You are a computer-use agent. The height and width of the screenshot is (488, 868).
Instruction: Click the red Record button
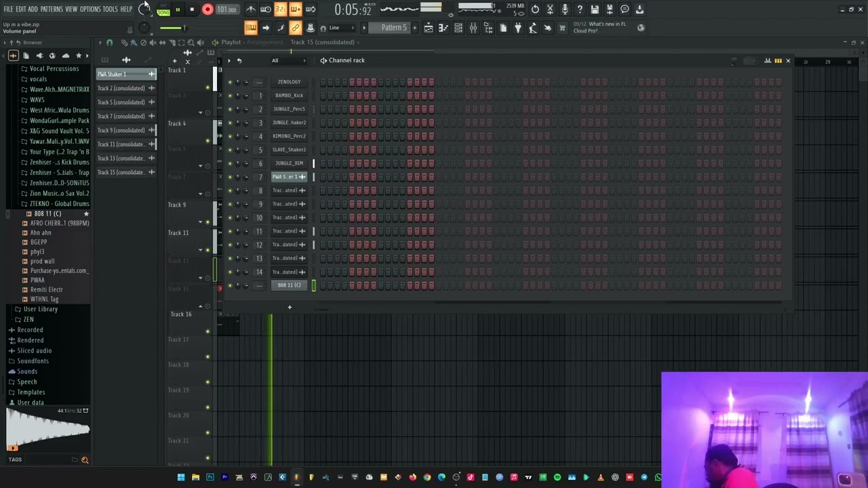tap(208, 9)
